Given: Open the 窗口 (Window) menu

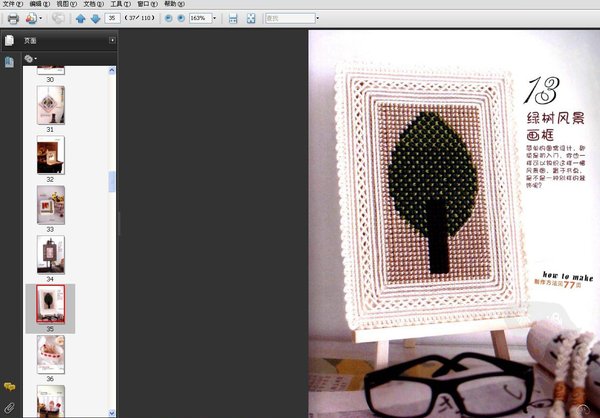Looking at the screenshot, I should click(x=147, y=4).
